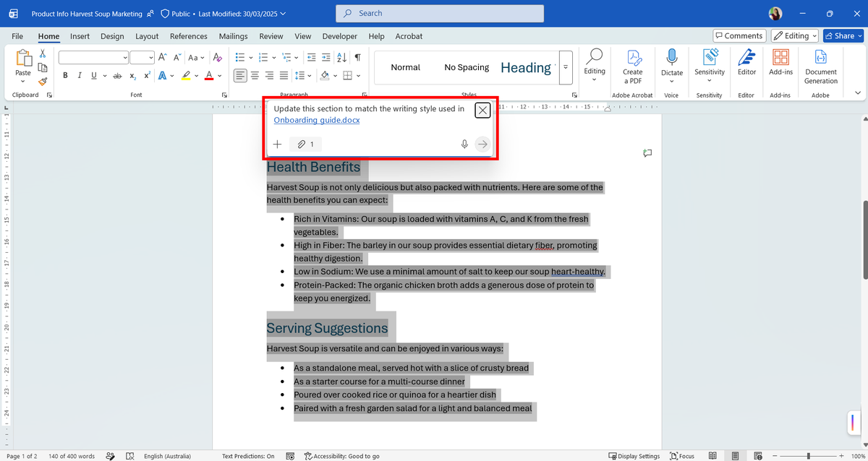Switch to the Layout tab

(x=147, y=36)
